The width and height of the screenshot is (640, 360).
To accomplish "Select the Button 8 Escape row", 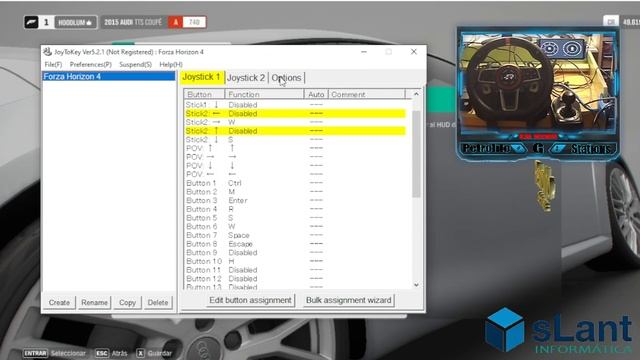I will coord(295,244).
